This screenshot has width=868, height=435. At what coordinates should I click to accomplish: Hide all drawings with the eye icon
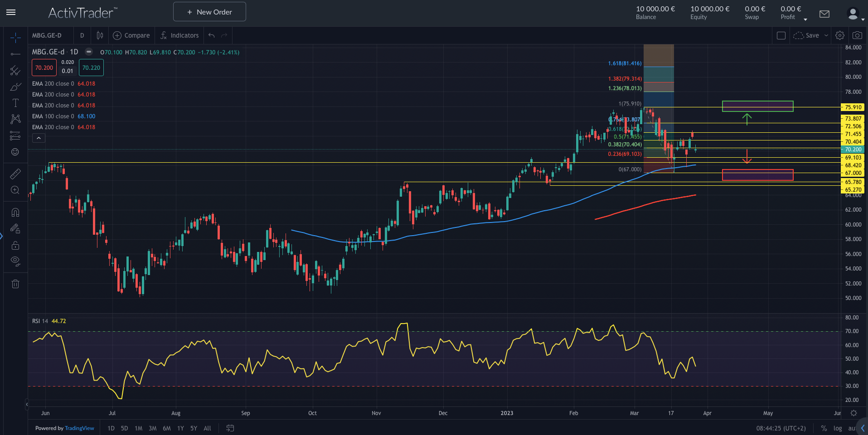15,261
